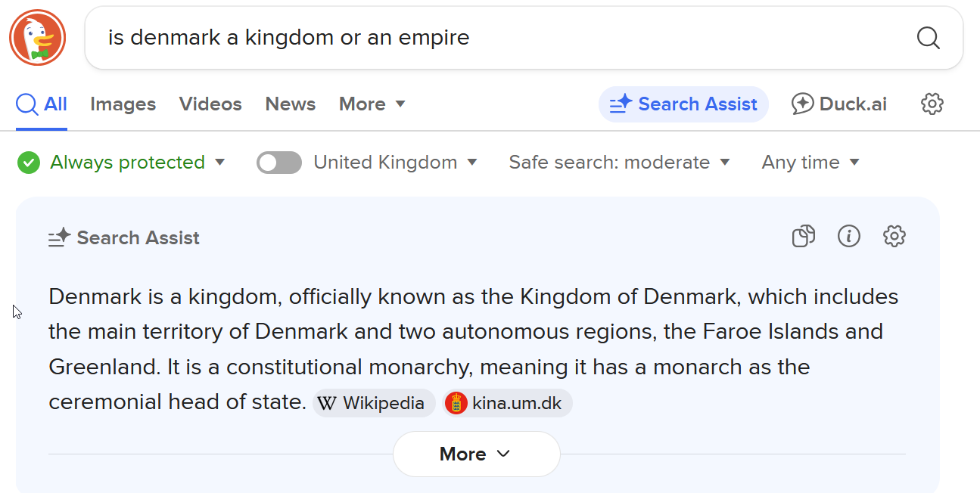Open the kina.um.dk source chip
The height and width of the screenshot is (493, 980).
coord(508,403)
